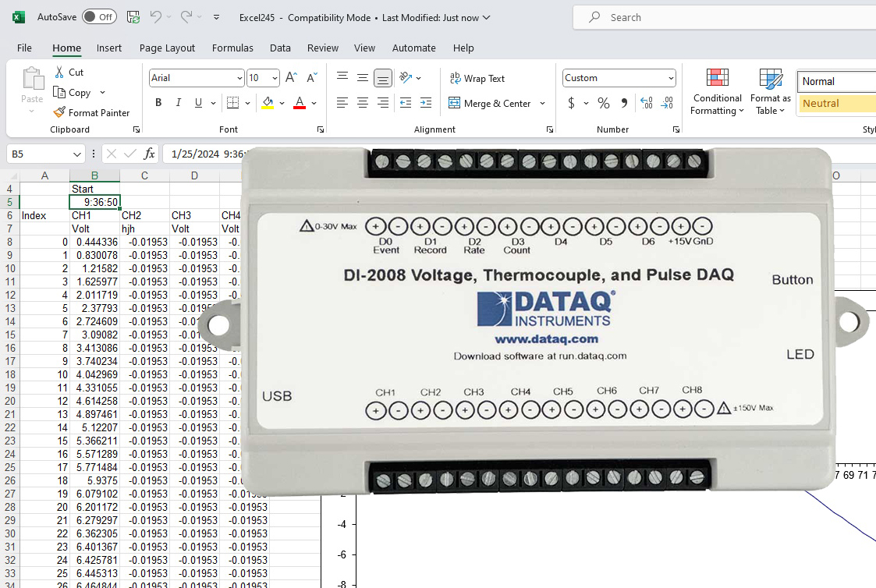Center text horizontally
876x588 pixels.
(363, 103)
